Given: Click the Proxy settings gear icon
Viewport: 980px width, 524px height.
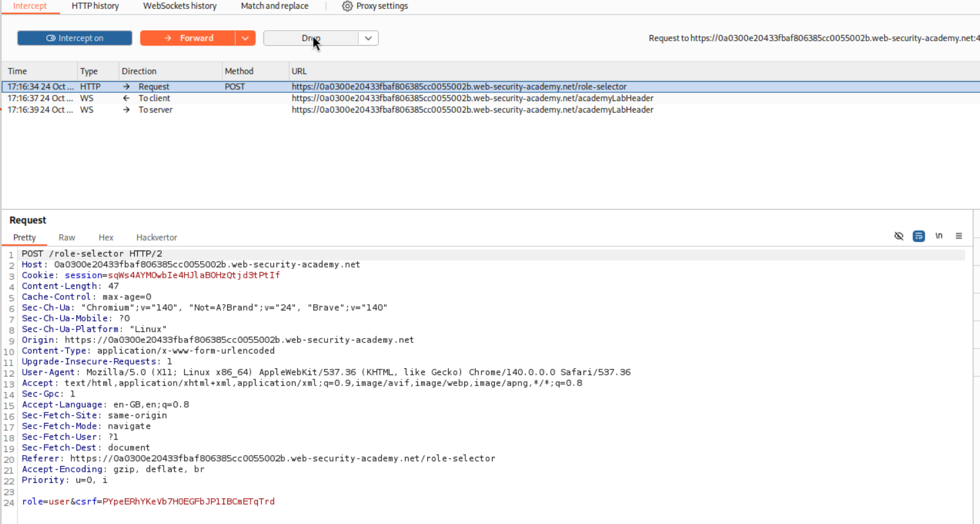Looking at the screenshot, I should 347,6.
